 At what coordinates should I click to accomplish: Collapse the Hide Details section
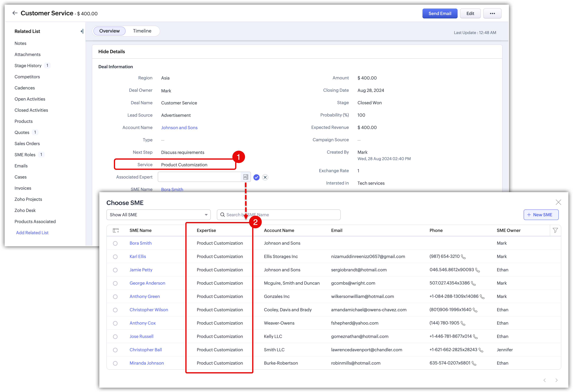tap(111, 52)
